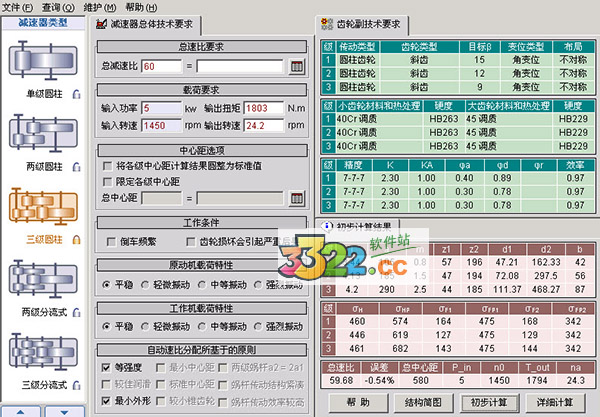Select 轻微振动 under 工作机载荷特性

(145, 327)
